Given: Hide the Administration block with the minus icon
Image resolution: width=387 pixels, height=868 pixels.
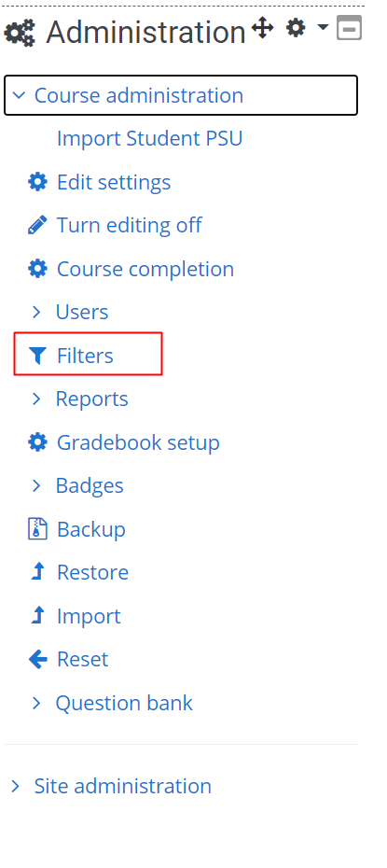Looking at the screenshot, I should pos(350,28).
